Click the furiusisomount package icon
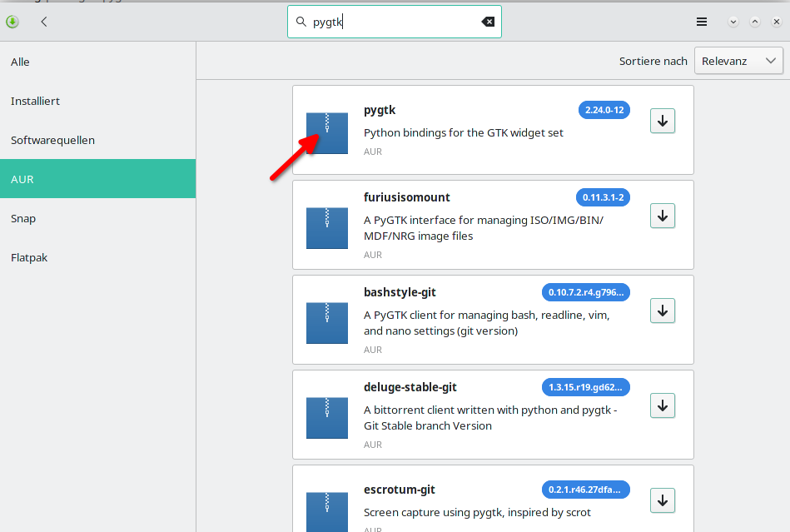The image size is (790, 532). click(x=326, y=227)
